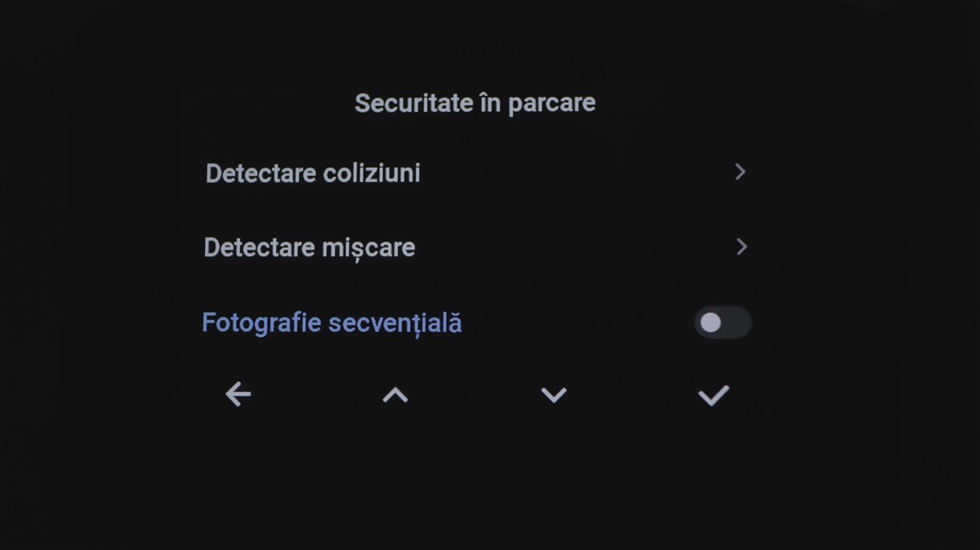Expand Detectare coliziuni using its right chevron
The image size is (980, 550).
point(740,172)
